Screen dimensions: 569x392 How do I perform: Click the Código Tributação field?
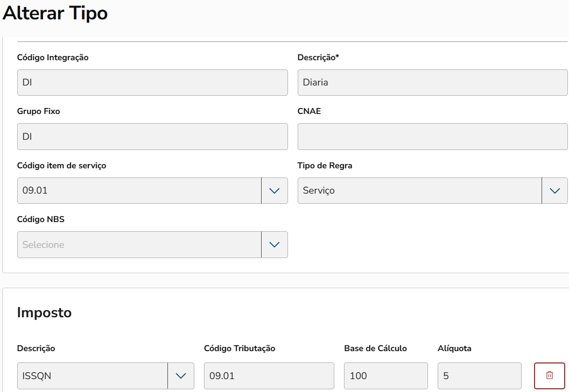click(x=269, y=375)
